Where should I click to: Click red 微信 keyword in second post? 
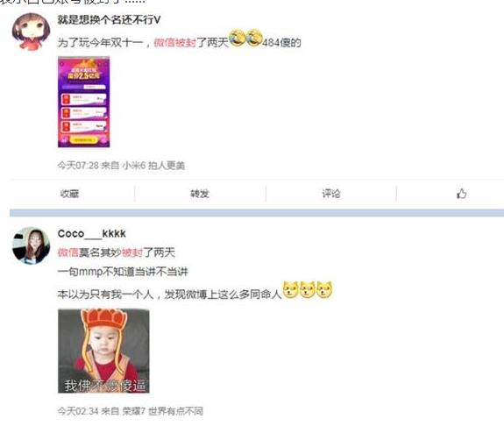coord(68,252)
